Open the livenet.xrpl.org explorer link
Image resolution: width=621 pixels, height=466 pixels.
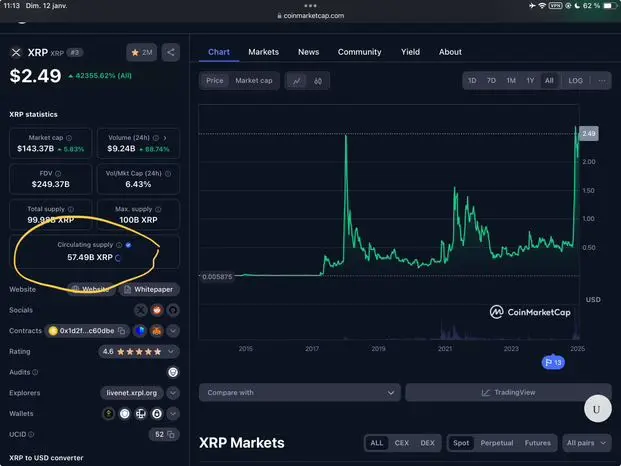pyautogui.click(x=131, y=393)
